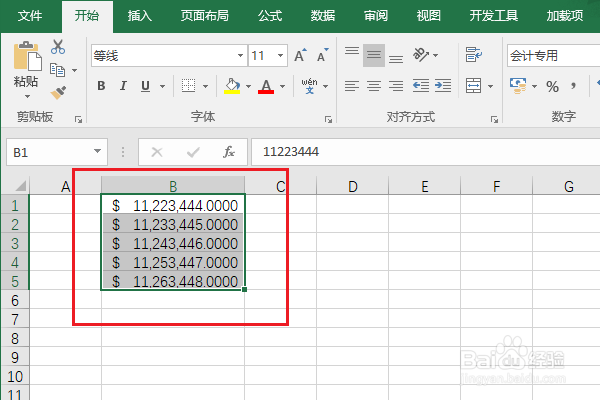Apply yellow fill color bucket

[232, 86]
